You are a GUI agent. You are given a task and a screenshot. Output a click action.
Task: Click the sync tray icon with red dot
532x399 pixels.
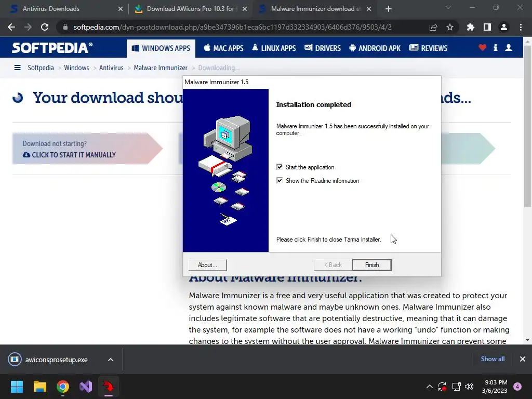click(x=442, y=387)
